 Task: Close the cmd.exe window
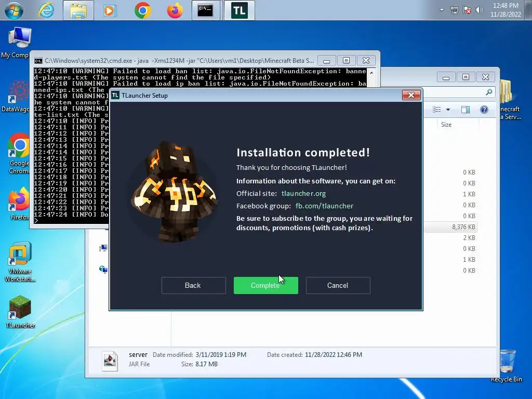[x=366, y=61]
